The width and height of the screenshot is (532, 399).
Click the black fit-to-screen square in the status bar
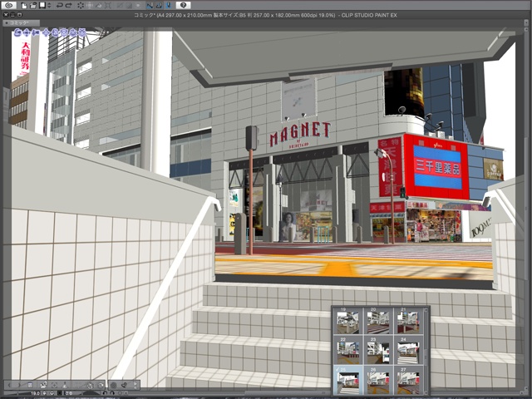(x=60, y=393)
